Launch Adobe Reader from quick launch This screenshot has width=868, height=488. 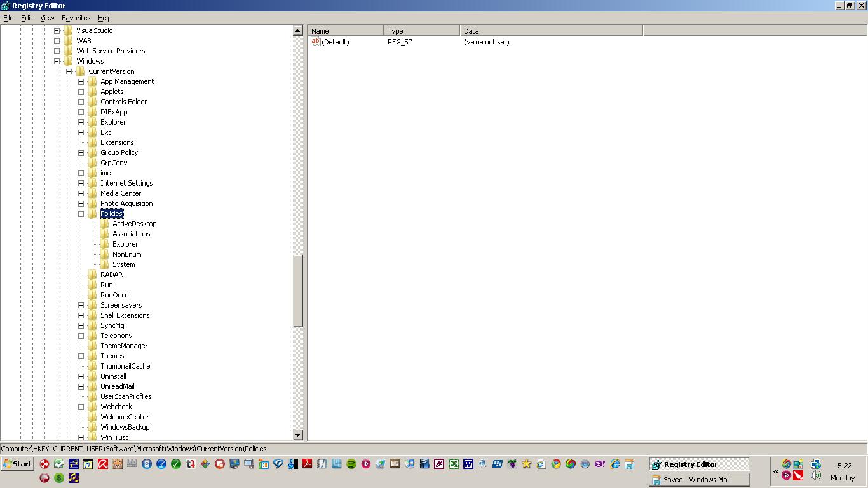[x=308, y=464]
